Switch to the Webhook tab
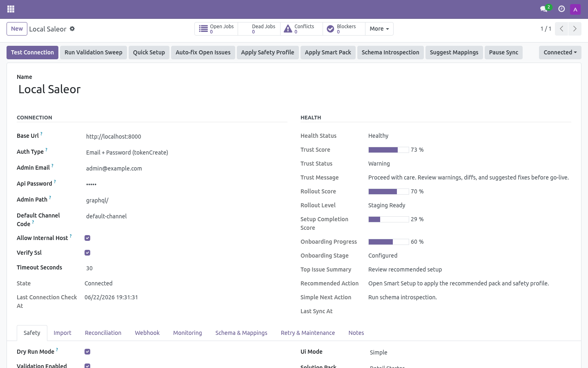 pos(147,333)
